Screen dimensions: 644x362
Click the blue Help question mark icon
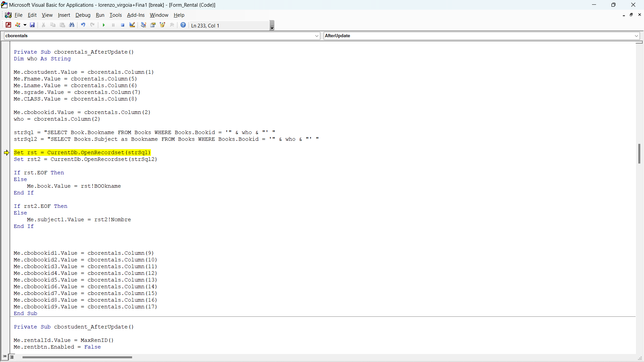[x=183, y=25]
